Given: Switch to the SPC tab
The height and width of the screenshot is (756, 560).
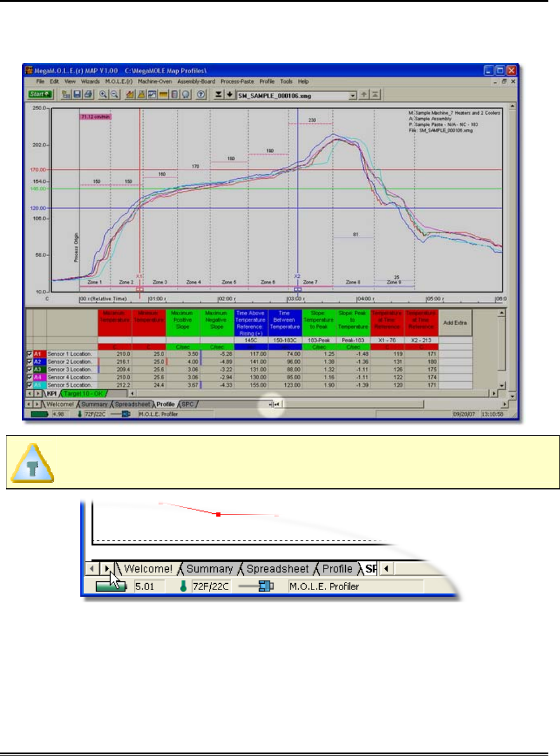Looking at the screenshot, I should (x=187, y=404).
